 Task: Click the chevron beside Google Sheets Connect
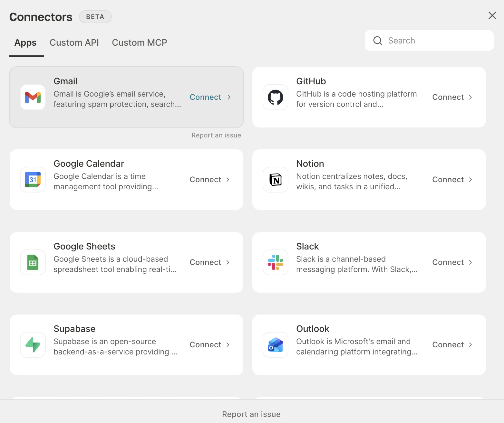tap(228, 262)
